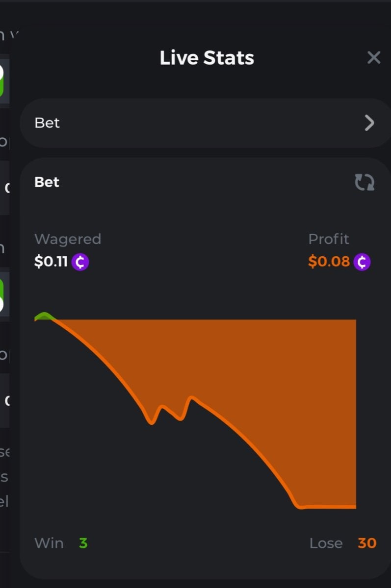This screenshot has height=588, width=391.
Task: Select the orange Profit $0.08 value
Action: 329,262
